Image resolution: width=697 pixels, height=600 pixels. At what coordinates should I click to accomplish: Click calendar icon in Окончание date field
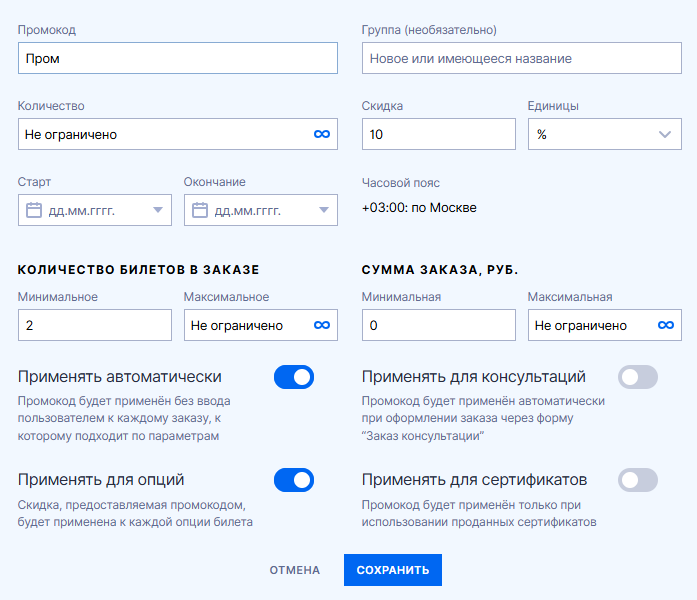point(200,210)
